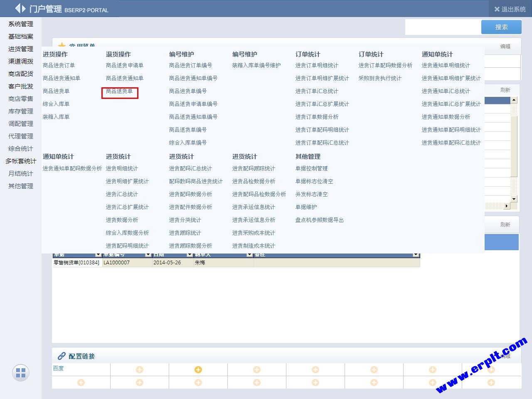Open 进货承运信息统计

click(254, 207)
